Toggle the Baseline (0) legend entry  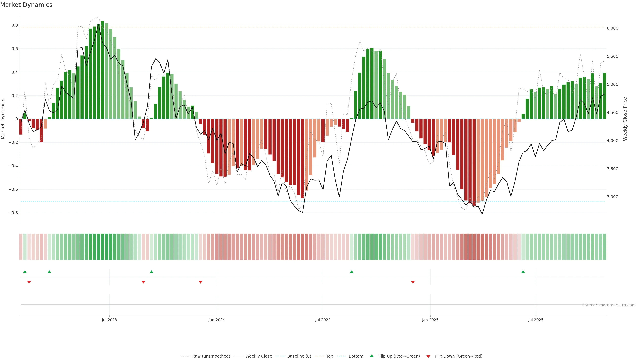coord(299,356)
